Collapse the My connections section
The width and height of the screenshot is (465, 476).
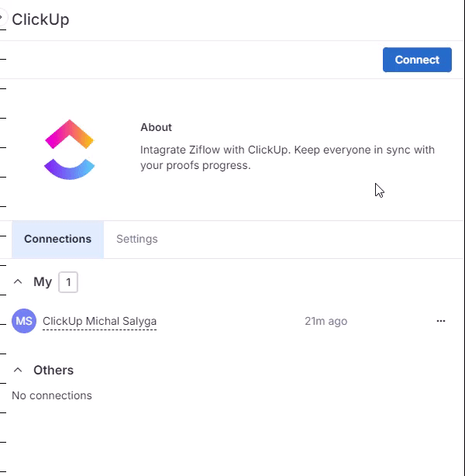19,282
